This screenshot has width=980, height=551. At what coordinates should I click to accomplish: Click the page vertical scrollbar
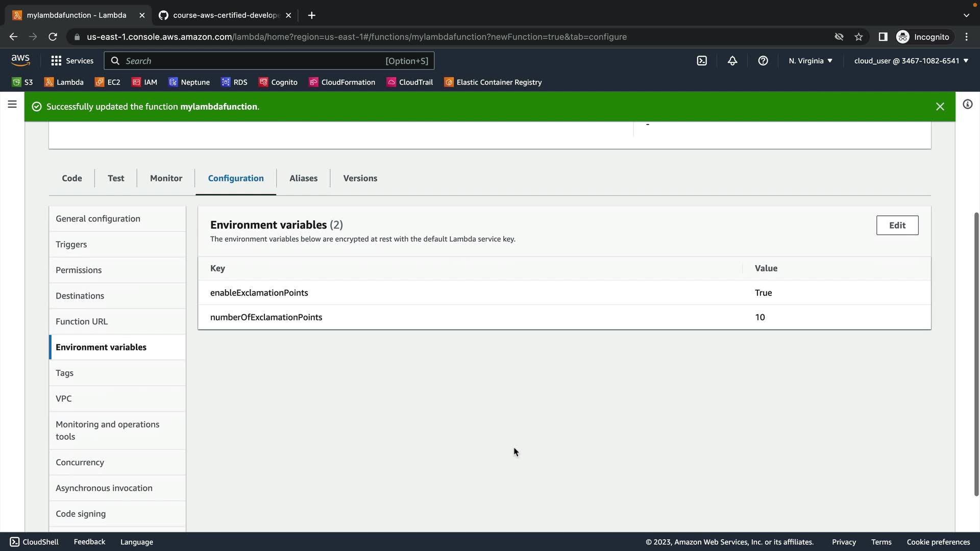(976, 352)
